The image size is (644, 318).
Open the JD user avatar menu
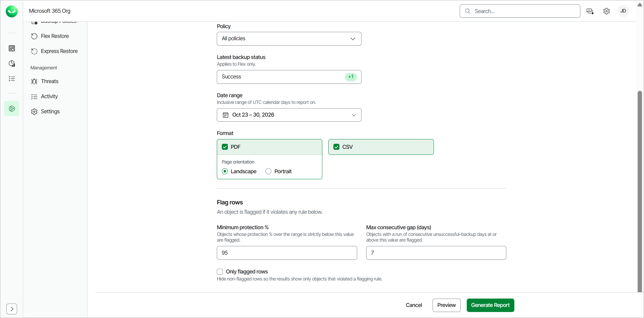(623, 11)
